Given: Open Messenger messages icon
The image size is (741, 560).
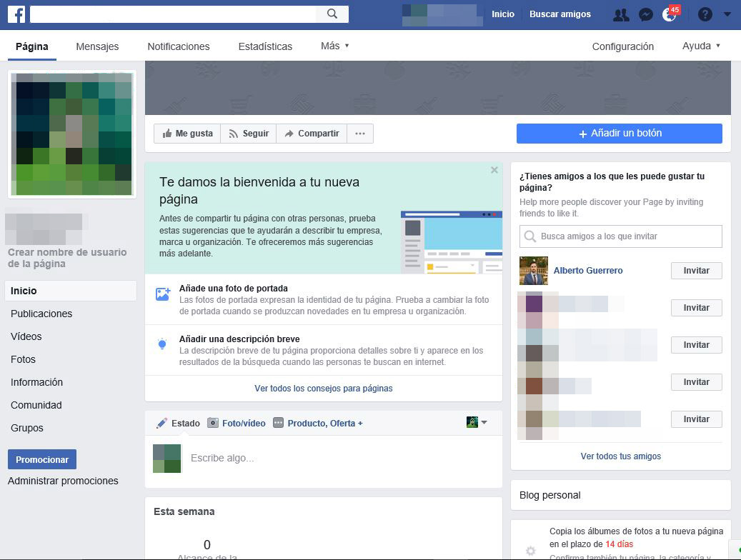Looking at the screenshot, I should click(x=645, y=15).
